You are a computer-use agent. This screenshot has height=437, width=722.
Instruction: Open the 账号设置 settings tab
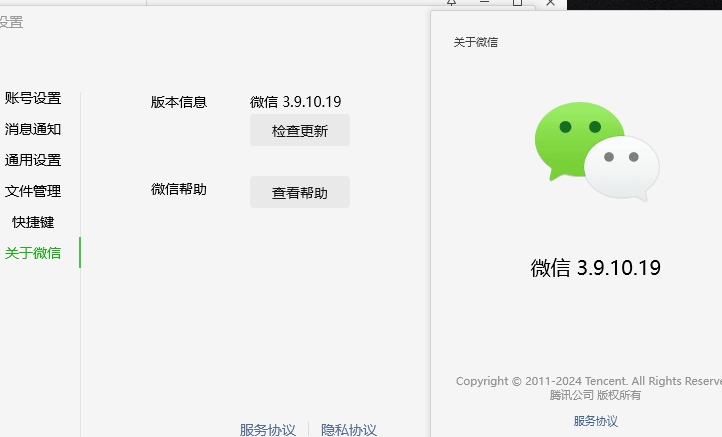33,98
